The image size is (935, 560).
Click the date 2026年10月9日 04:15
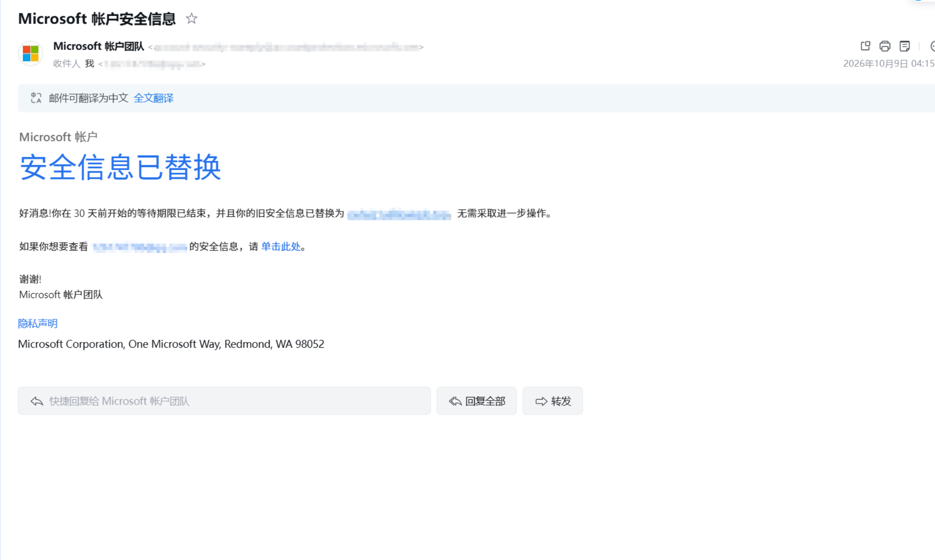pos(888,64)
